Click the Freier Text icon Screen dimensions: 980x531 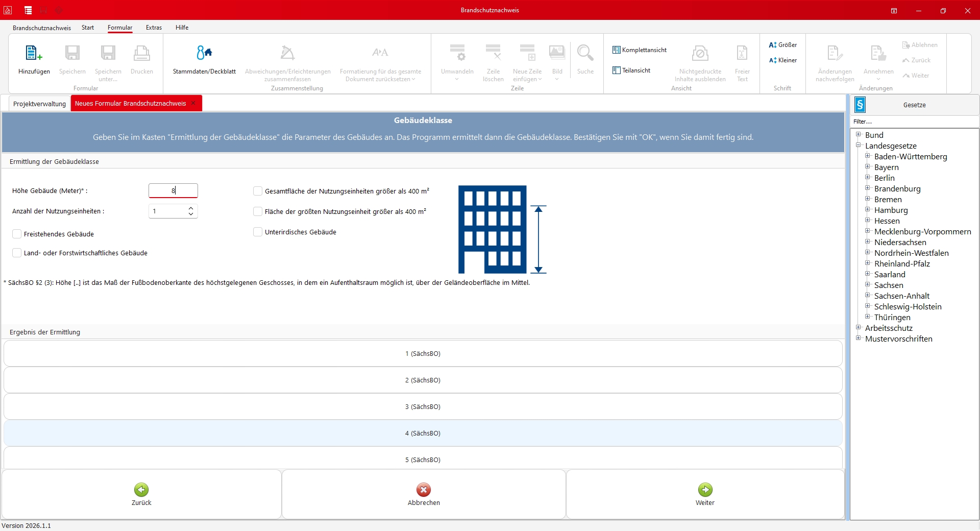coord(742,53)
